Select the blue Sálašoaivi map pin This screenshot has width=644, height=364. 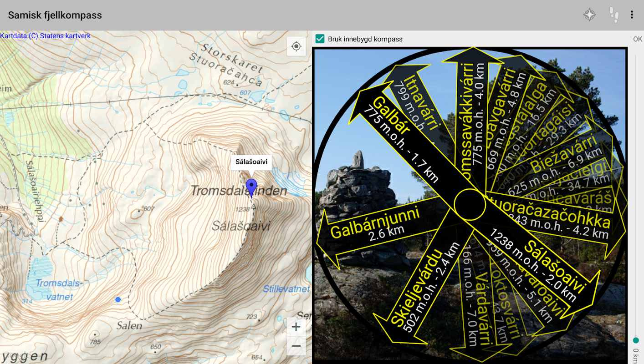251,188
